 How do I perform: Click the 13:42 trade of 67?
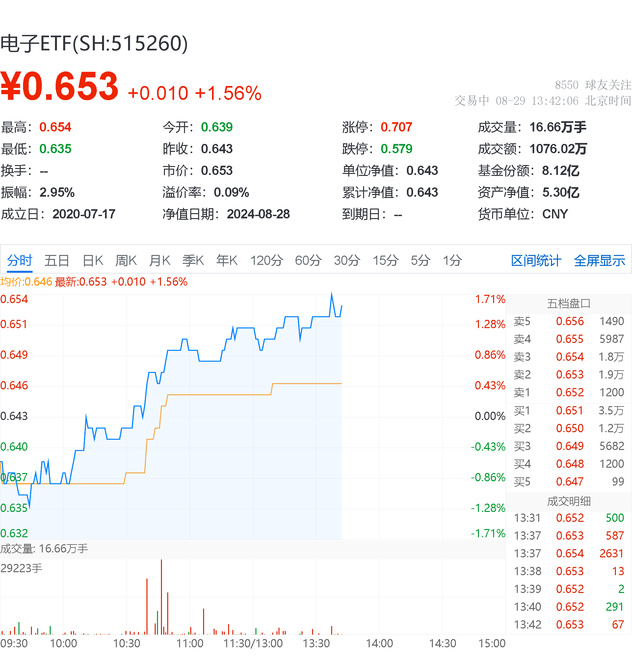(569, 625)
